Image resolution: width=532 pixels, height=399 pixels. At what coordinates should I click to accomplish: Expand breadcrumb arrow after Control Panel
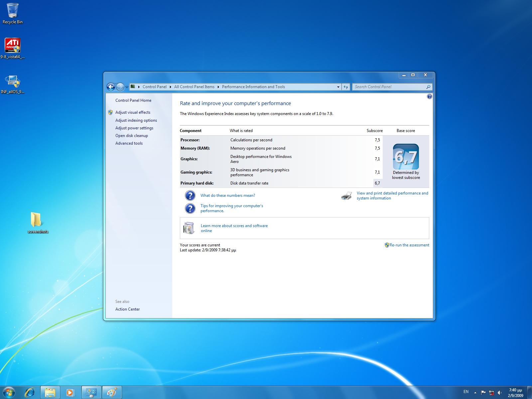pyautogui.click(x=170, y=87)
